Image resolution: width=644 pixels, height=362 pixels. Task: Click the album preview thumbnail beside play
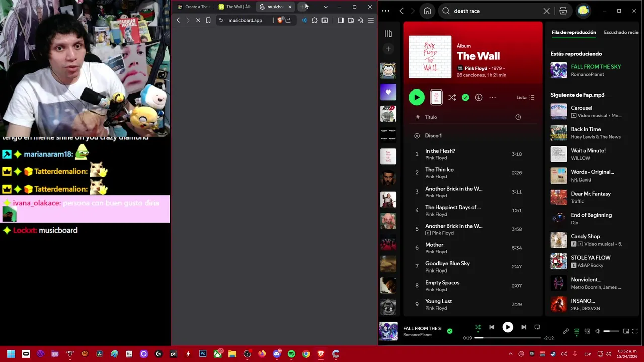436,97
